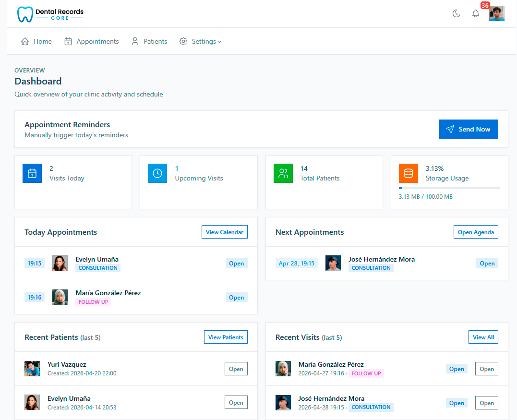This screenshot has height=420, width=517.
Task: Click FOLLOW UP tag in Recent Visits
Action: [x=366, y=373]
